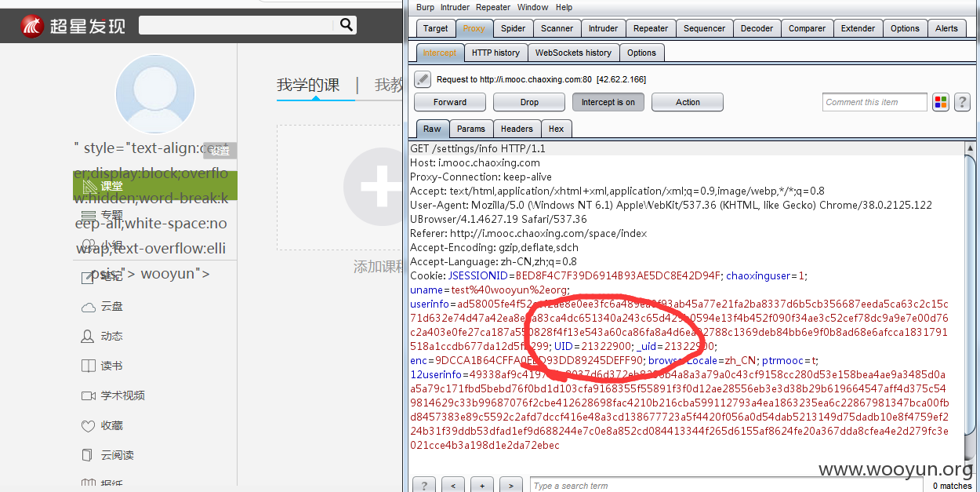Screen dimensions: 980x492
Task: Open the Help menu
Action: 564,7
